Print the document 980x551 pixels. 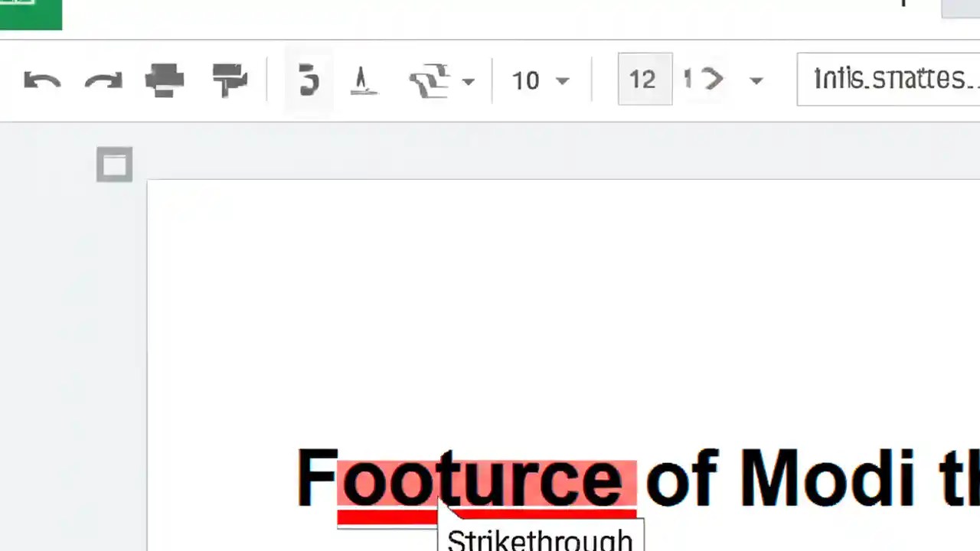click(165, 80)
